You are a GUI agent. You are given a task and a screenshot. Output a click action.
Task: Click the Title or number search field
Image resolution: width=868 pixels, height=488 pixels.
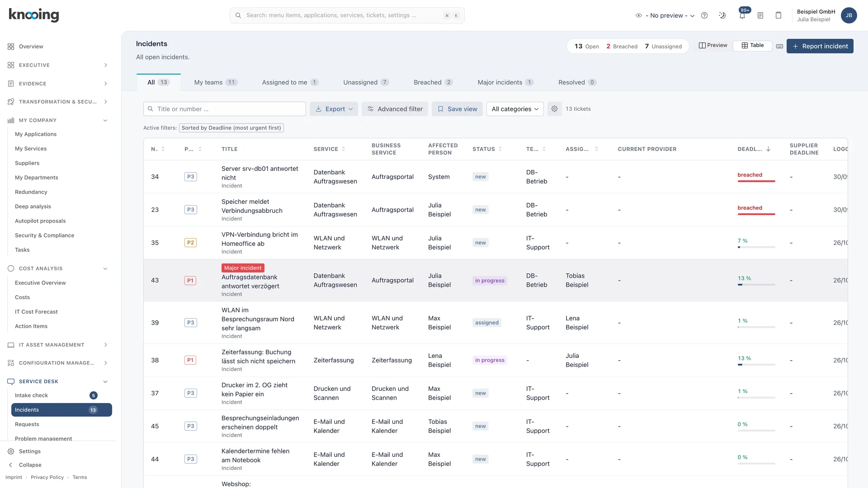(225, 109)
